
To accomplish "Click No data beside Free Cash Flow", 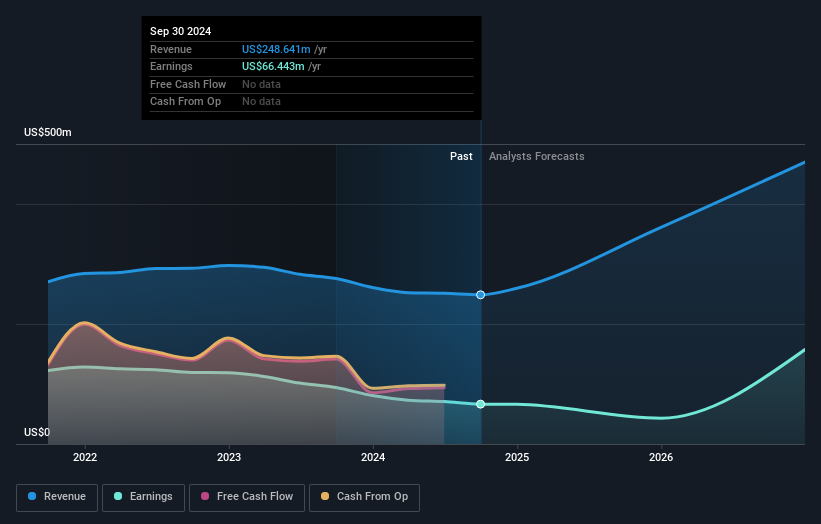I will (x=261, y=84).
